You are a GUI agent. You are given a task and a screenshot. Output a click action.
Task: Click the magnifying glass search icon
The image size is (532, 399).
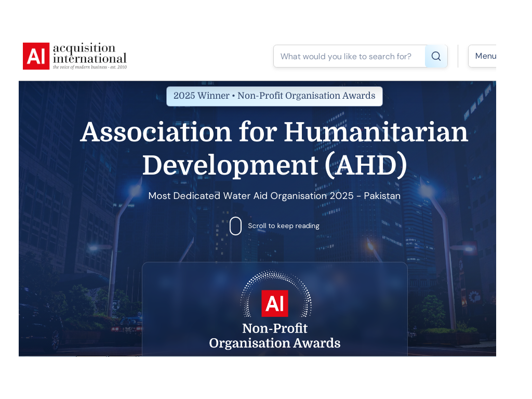tap(436, 56)
